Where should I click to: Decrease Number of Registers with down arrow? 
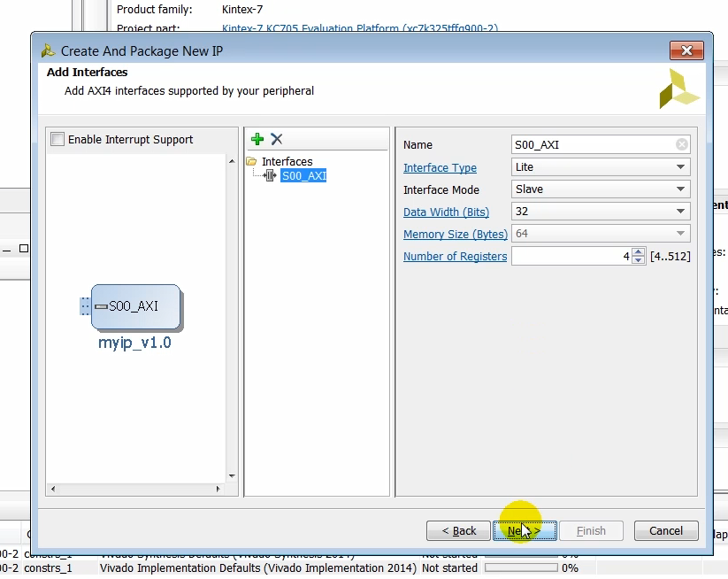(x=639, y=260)
